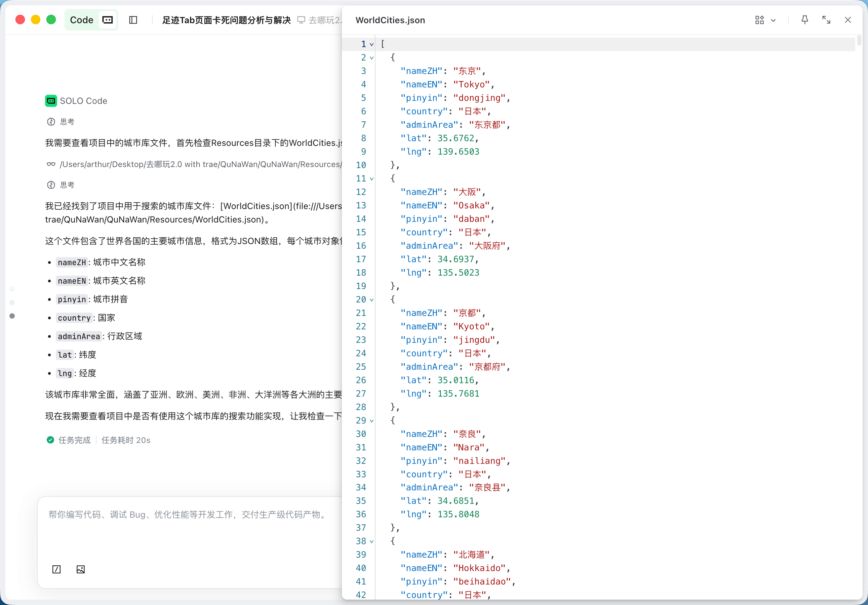Click the image attachment icon in input box
This screenshot has height=605, width=868.
(81, 569)
